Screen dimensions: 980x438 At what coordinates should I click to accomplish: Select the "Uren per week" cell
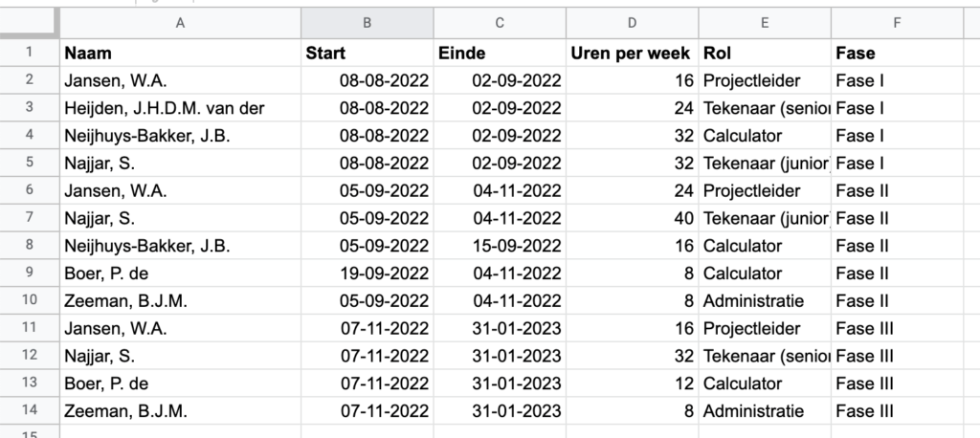(x=632, y=54)
